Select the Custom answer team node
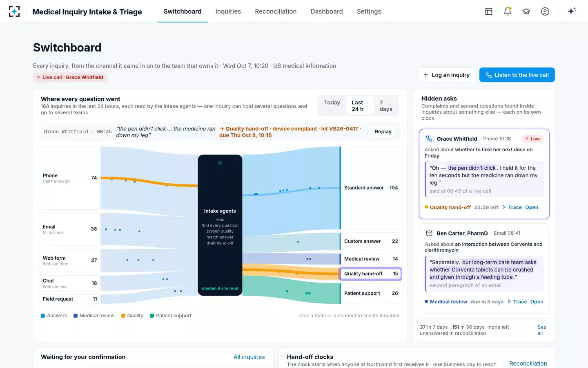This screenshot has height=368, width=588. [371, 241]
